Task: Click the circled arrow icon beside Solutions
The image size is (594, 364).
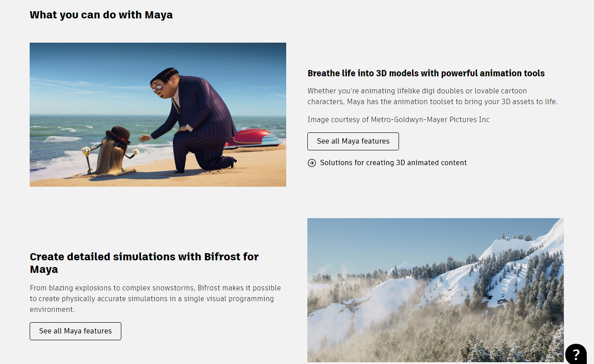Action: click(x=312, y=163)
